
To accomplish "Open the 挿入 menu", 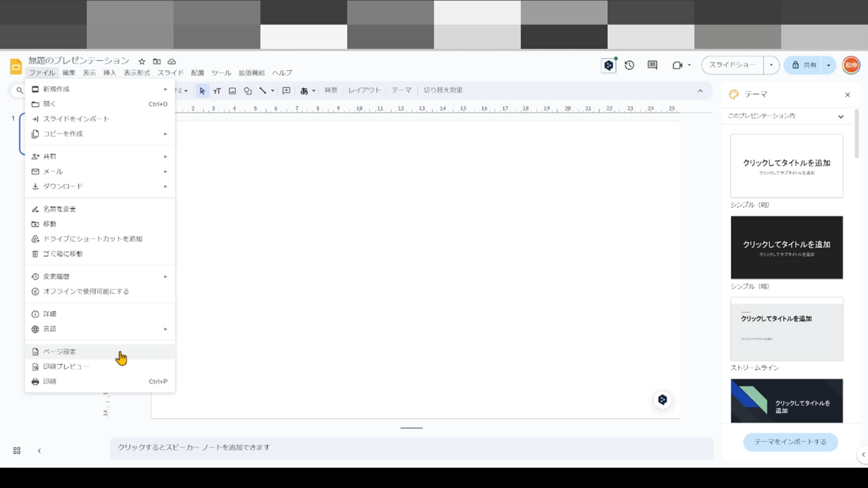I will click(110, 73).
